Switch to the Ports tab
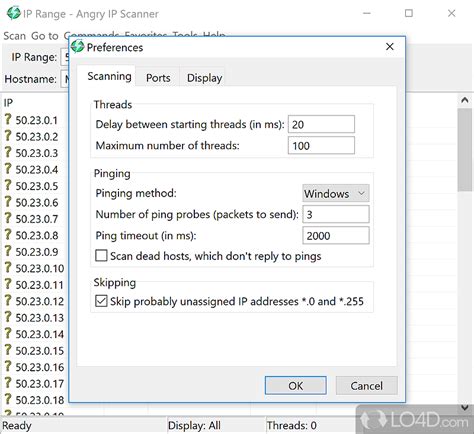 [158, 78]
